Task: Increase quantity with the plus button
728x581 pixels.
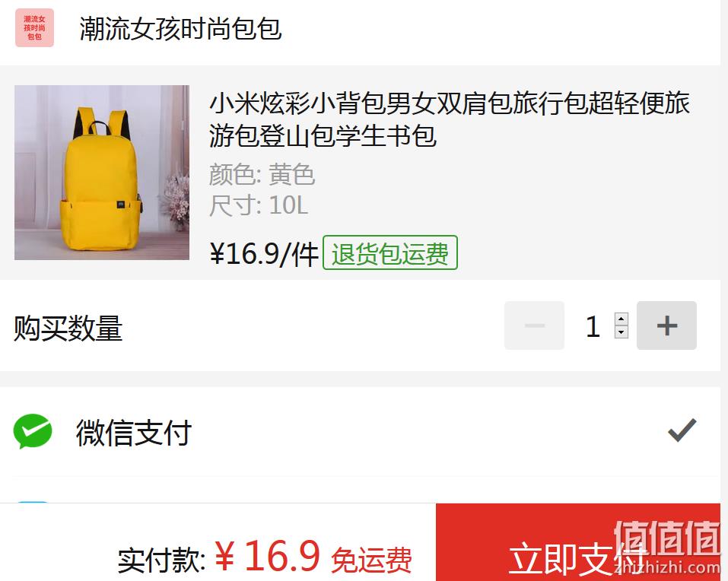Action: click(666, 325)
